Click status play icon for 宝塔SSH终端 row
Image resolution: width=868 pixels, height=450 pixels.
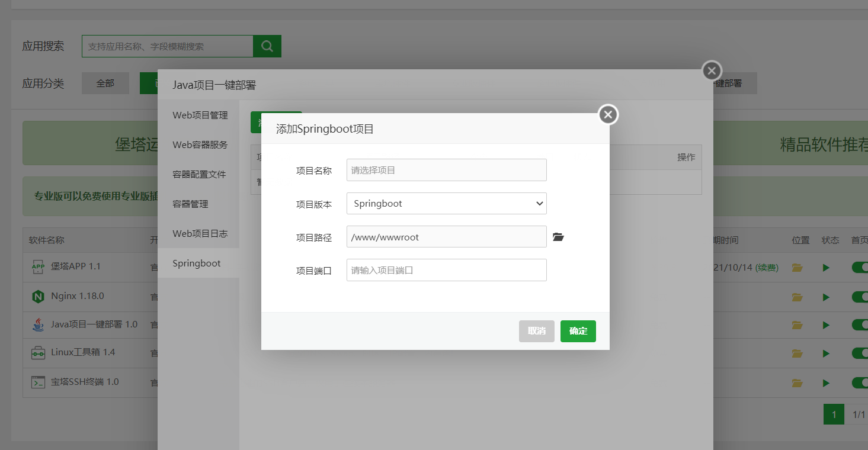click(826, 382)
